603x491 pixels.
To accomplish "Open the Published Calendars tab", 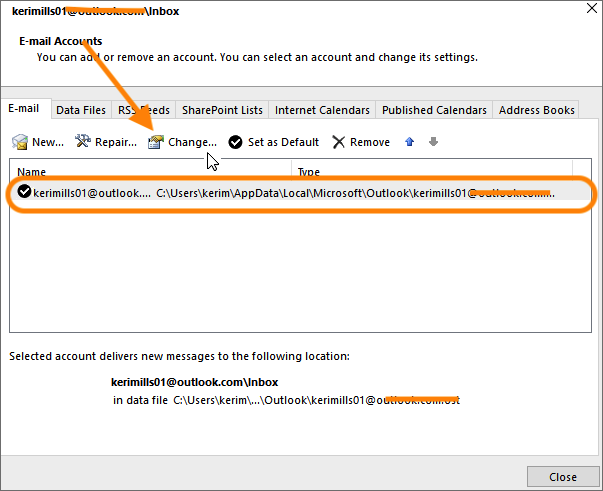I will tap(434, 110).
